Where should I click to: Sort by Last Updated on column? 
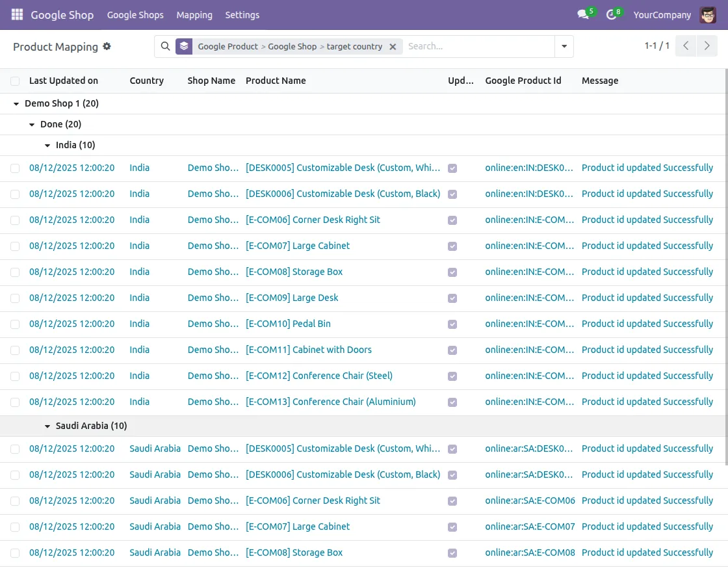tap(64, 81)
